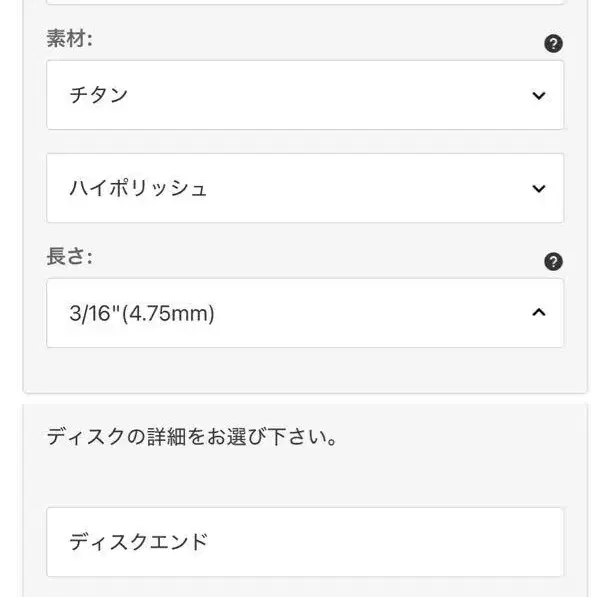
Task: Select the ディスクエンド field
Action: [305, 542]
